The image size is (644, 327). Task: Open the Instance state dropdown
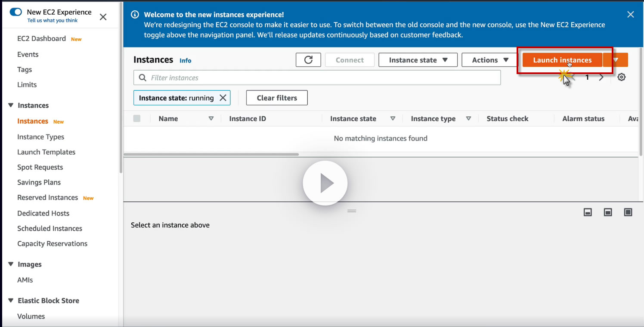click(418, 60)
